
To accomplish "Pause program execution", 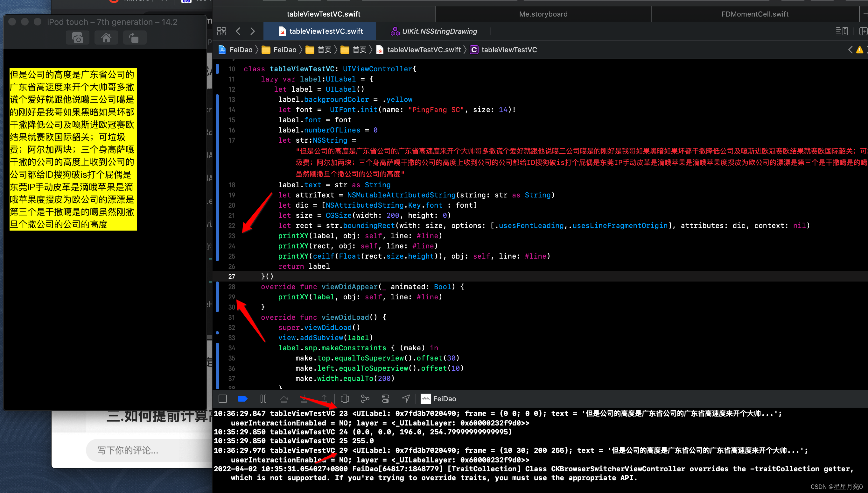I will (x=263, y=399).
